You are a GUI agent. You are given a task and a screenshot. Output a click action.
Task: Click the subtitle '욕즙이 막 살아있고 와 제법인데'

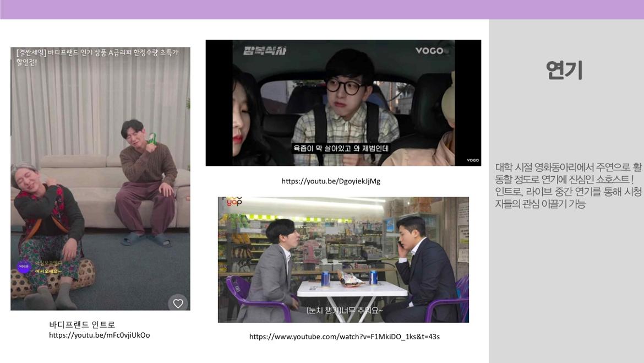pos(341,148)
